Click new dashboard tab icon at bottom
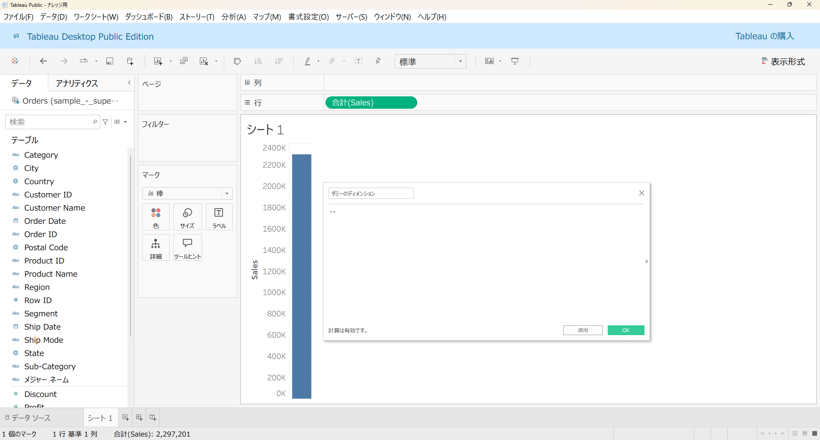The width and height of the screenshot is (820, 440). tap(139, 418)
